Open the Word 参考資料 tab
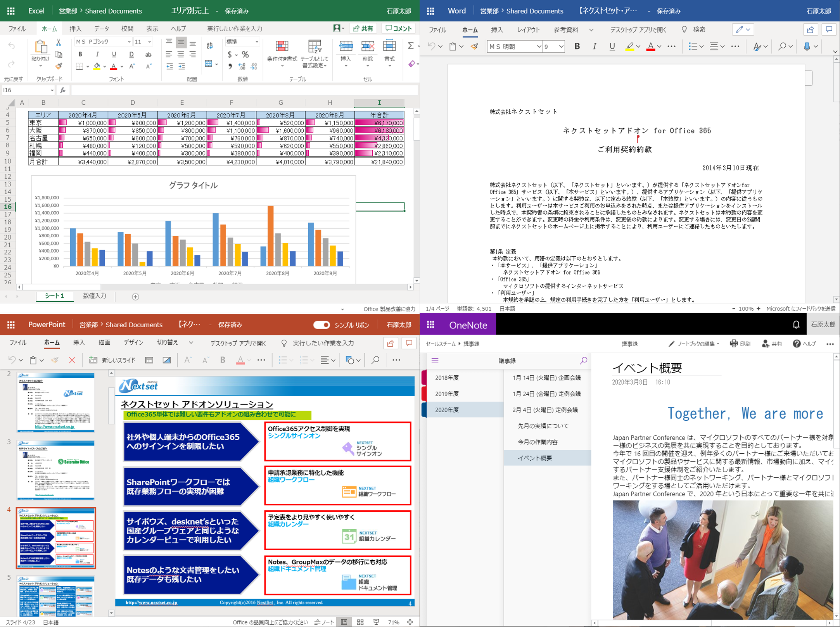 click(566, 30)
